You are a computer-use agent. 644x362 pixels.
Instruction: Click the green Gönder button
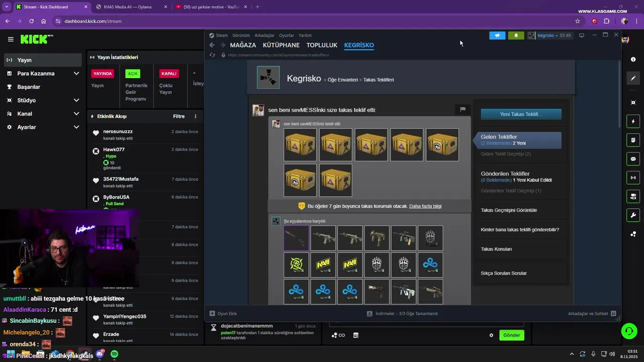tap(512, 335)
